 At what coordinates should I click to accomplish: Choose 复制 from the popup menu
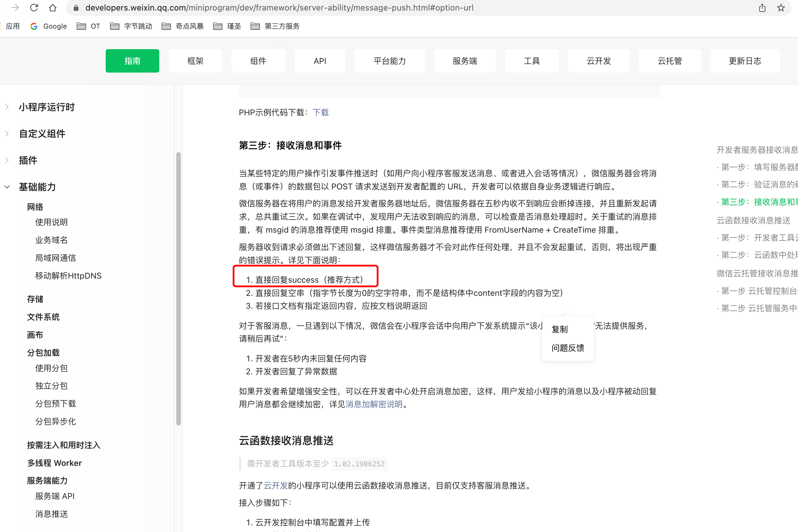click(559, 329)
